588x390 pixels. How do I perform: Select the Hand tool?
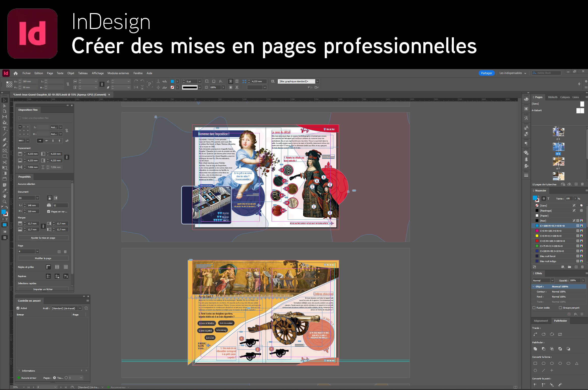click(5, 196)
